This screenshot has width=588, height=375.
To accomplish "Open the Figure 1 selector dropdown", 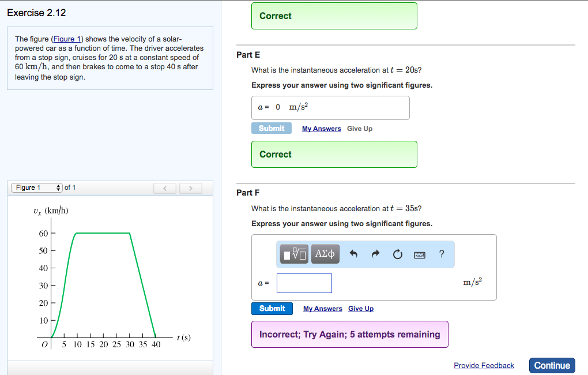I will click(x=36, y=187).
